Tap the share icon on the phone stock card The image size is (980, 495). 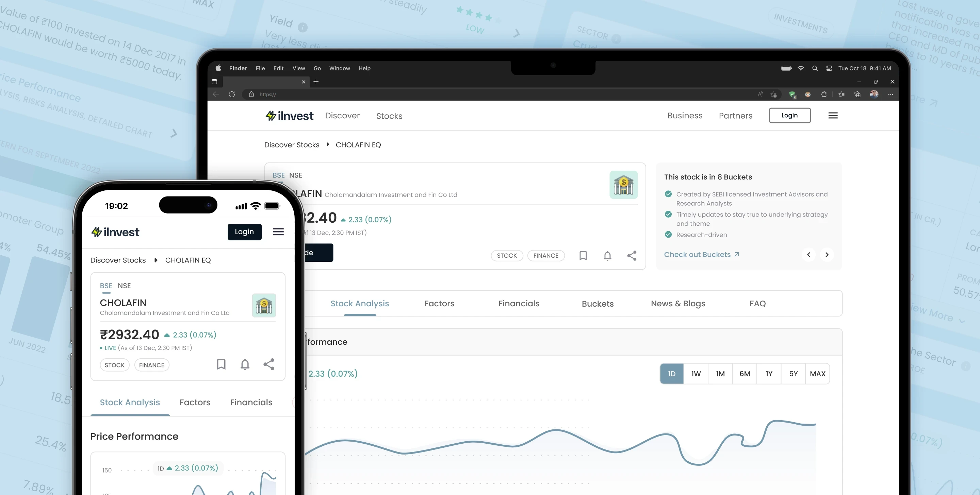268,364
